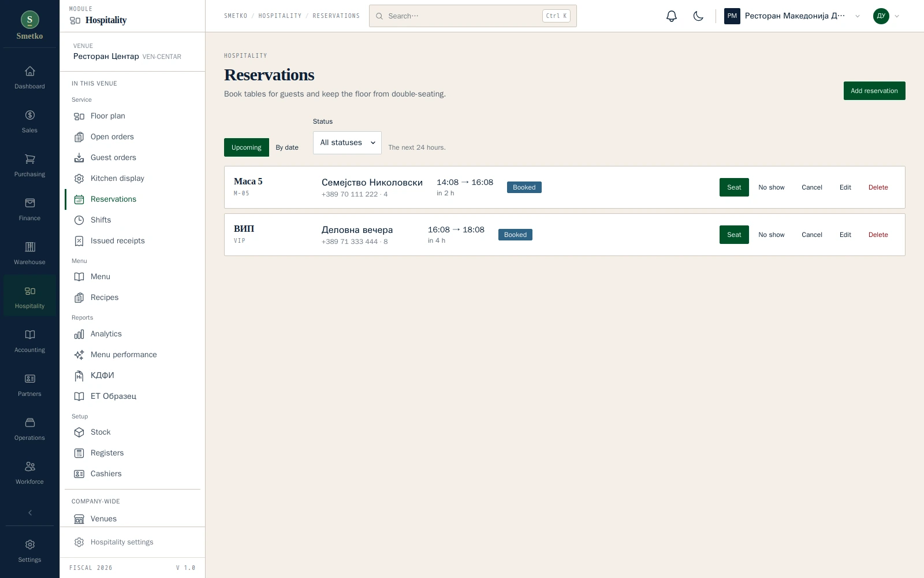Open Purchasing cart icon
924x578 pixels.
point(29,160)
